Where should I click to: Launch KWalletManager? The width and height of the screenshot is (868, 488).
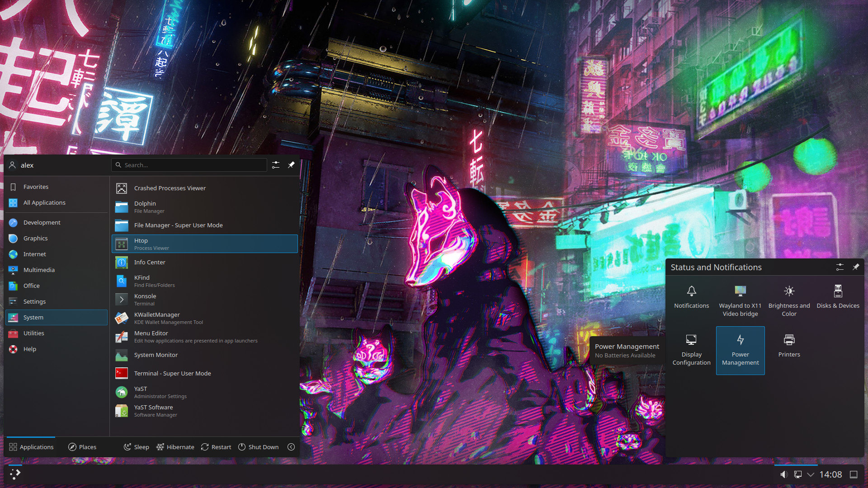pyautogui.click(x=204, y=318)
